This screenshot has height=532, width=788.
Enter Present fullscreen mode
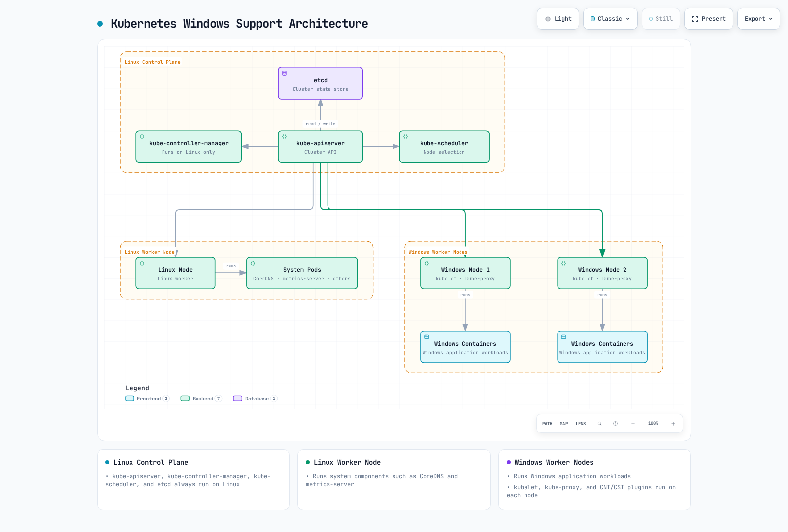pyautogui.click(x=709, y=19)
